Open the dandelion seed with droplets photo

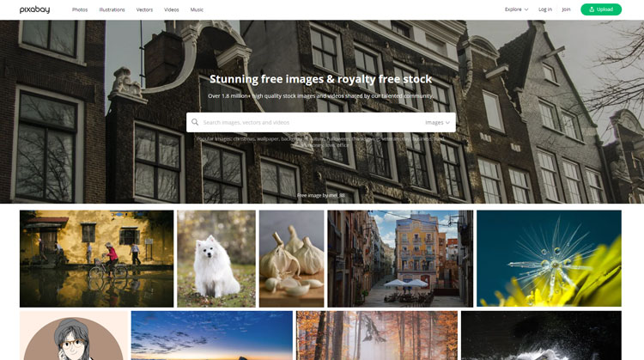pos(549,259)
